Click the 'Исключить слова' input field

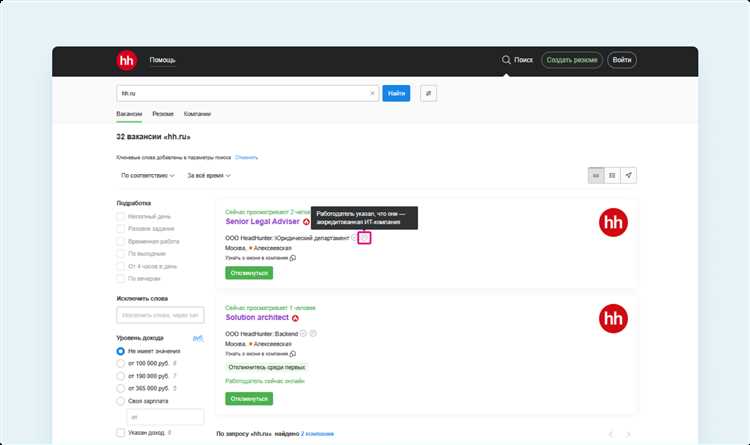[x=160, y=315]
